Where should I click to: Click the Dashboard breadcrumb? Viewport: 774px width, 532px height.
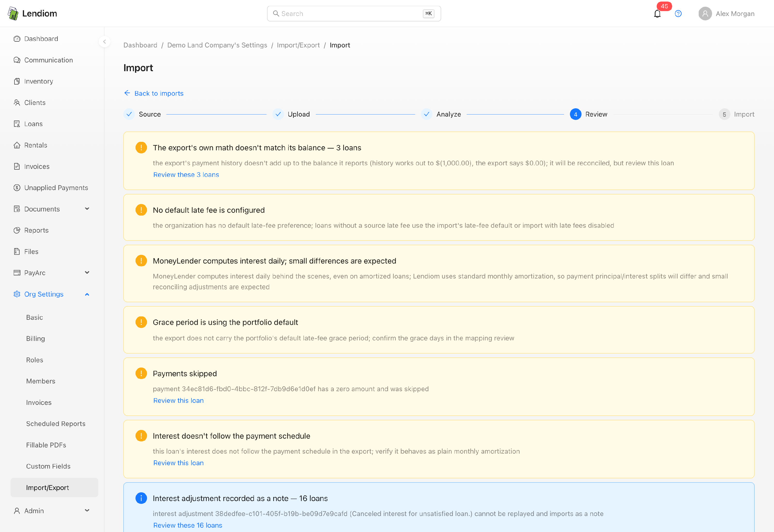point(140,45)
